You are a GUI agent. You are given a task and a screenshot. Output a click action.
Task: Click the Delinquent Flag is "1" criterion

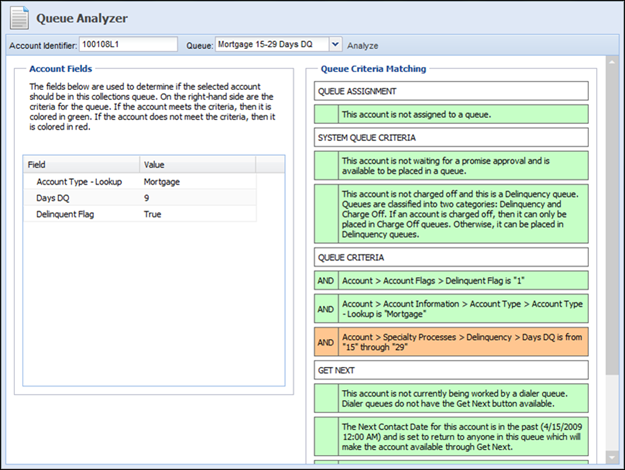451,281
